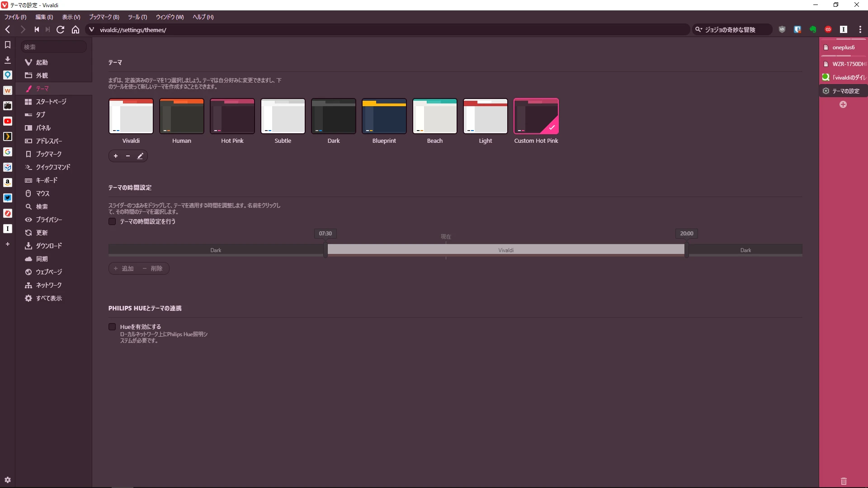Open the Instapaper web panel in side panel
This screenshot has width=868, height=488.
[8, 229]
